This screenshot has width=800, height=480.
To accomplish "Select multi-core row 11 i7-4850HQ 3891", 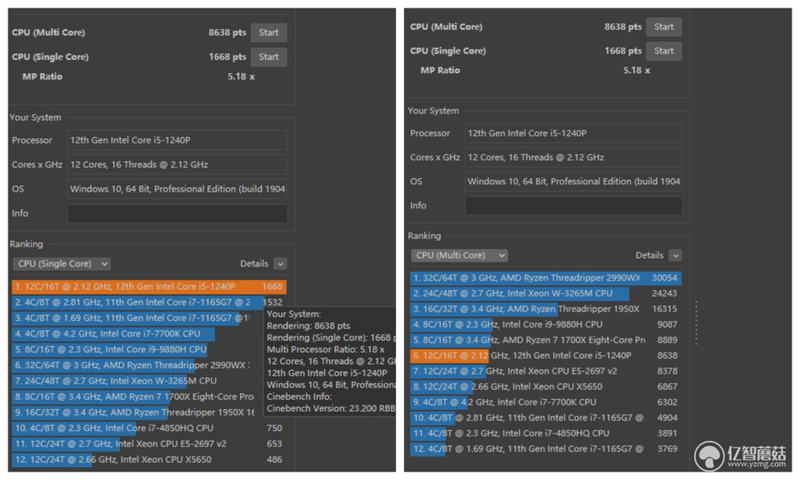I will [546, 434].
